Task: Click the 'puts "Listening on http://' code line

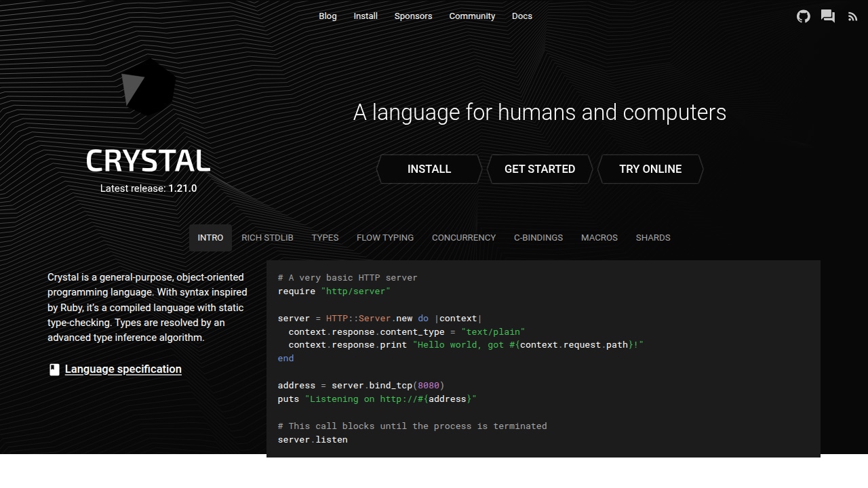Action: coord(377,399)
